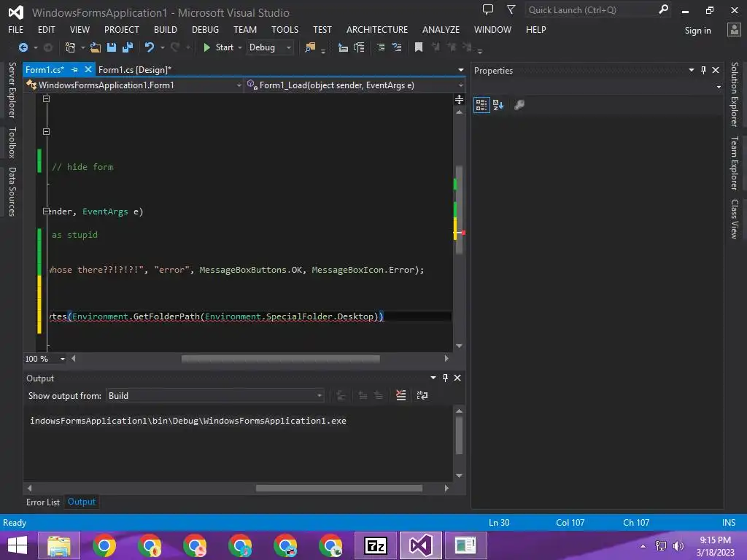
Task: Click the Property Pages wrench icon
Action: click(519, 105)
